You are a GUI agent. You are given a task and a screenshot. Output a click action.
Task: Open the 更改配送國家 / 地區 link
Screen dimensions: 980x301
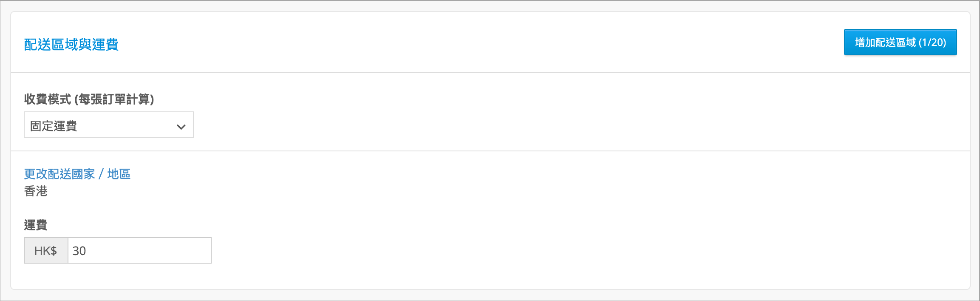(77, 174)
